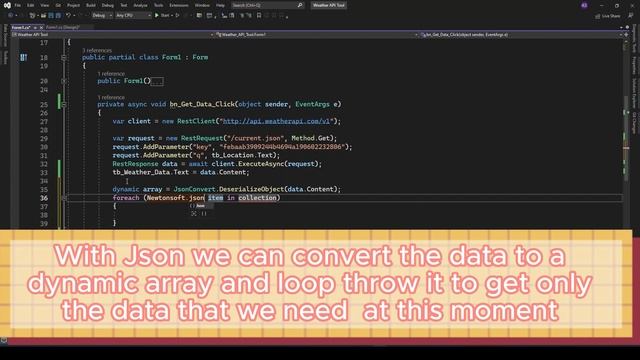Collapse the foreach block at line 36
This screenshot has width=640, height=360.
click(x=64, y=198)
